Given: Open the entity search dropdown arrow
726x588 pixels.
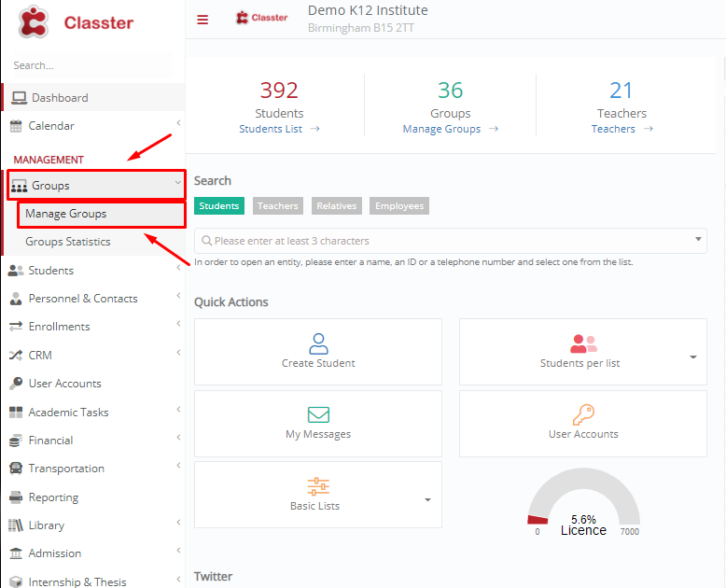Looking at the screenshot, I should (x=698, y=239).
